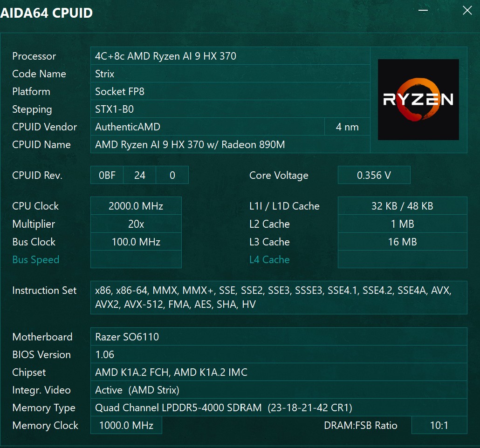Minimize the AIDA64 CPUID window
Image resolution: width=480 pixels, height=448 pixels.
tap(423, 10)
